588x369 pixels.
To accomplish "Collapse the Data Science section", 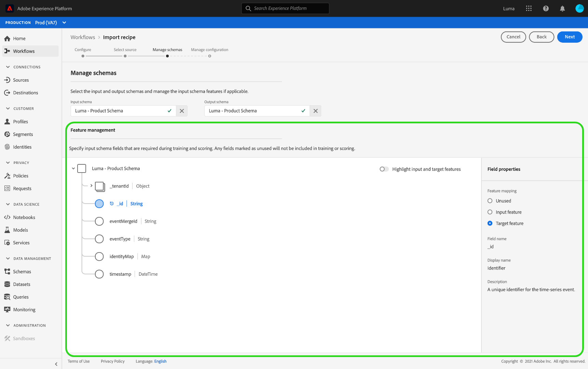I will [8, 204].
